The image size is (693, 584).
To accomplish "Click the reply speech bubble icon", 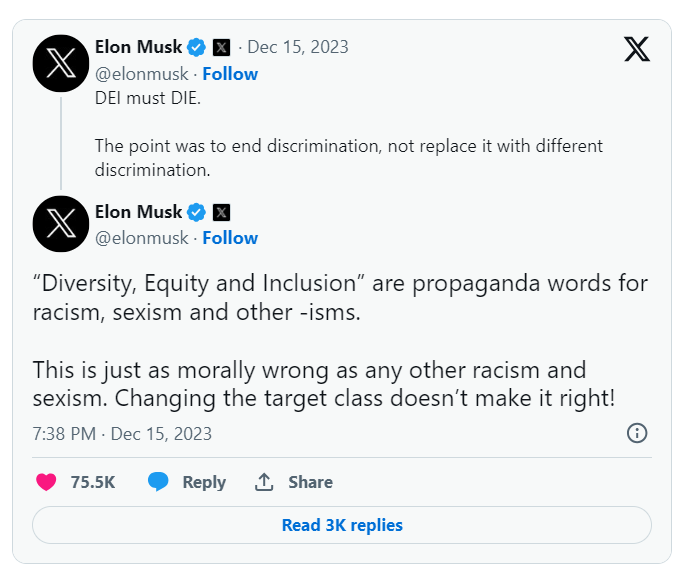I will tap(158, 482).
